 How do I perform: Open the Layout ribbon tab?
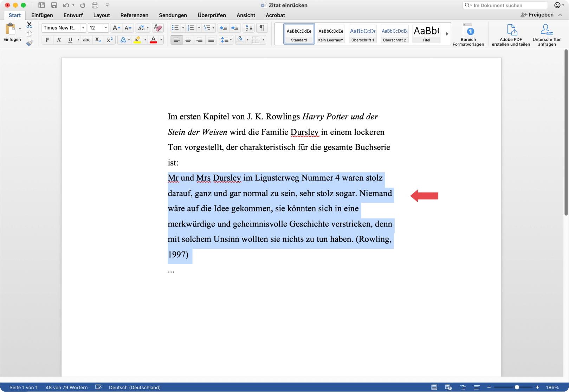pyautogui.click(x=102, y=15)
